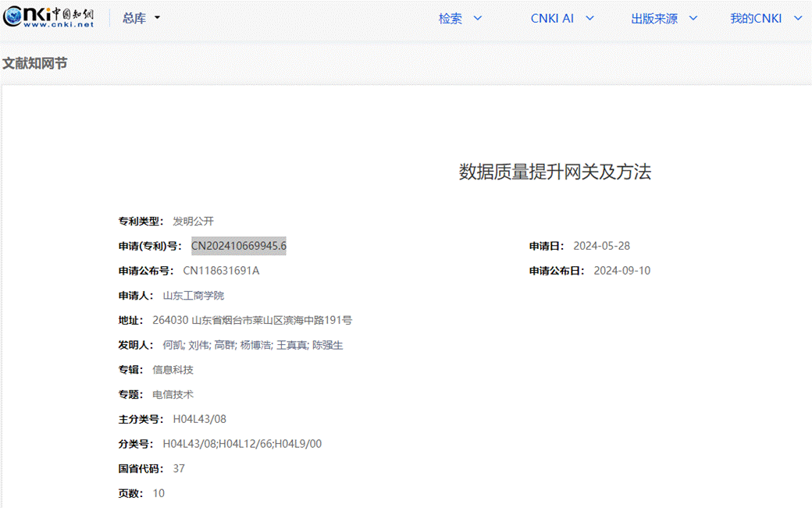Click publication number CN118631691A
Screen dimensions: 812x508
point(221,271)
